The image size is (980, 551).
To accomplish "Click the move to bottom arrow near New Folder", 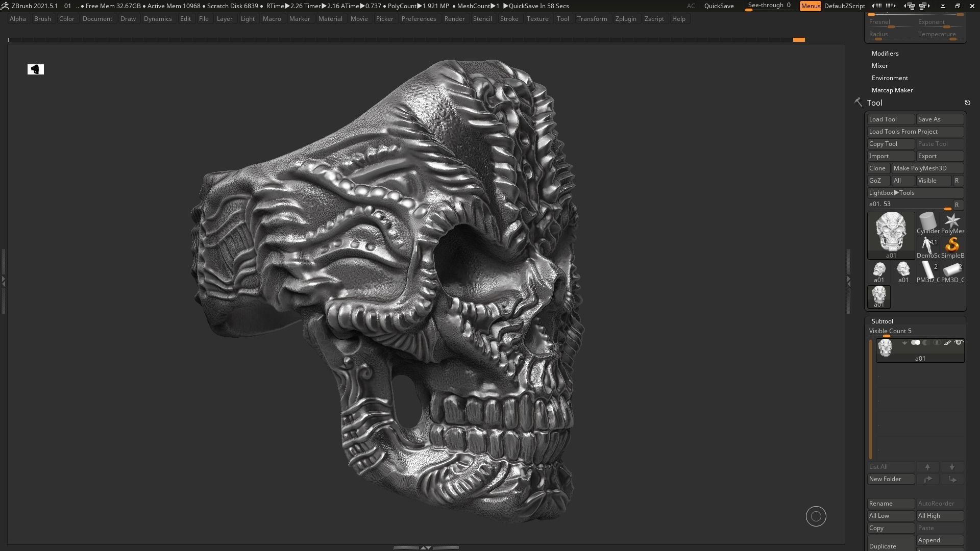I will pos(952,479).
